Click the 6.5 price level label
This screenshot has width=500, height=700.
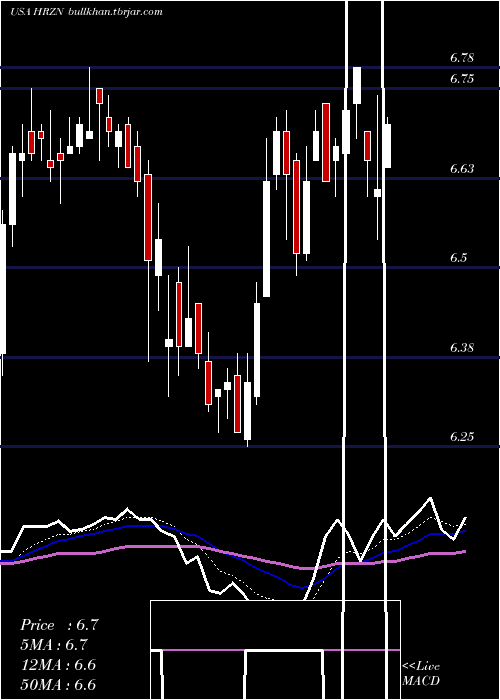click(x=458, y=258)
